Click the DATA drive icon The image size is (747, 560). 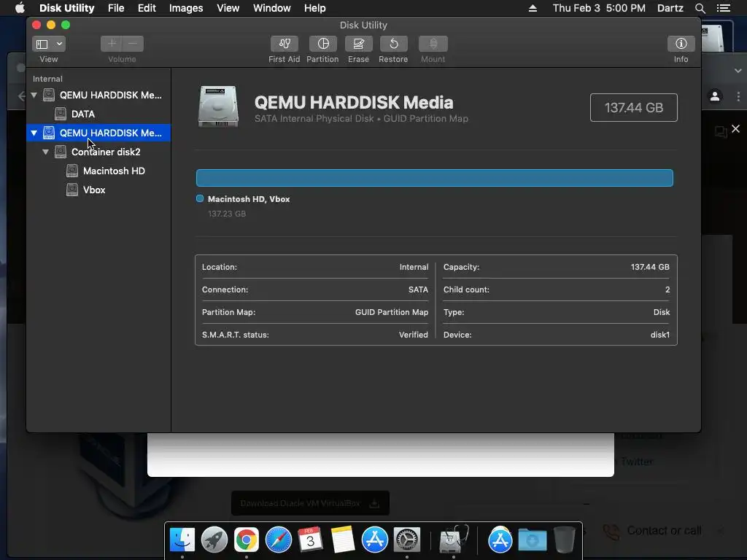click(x=61, y=113)
